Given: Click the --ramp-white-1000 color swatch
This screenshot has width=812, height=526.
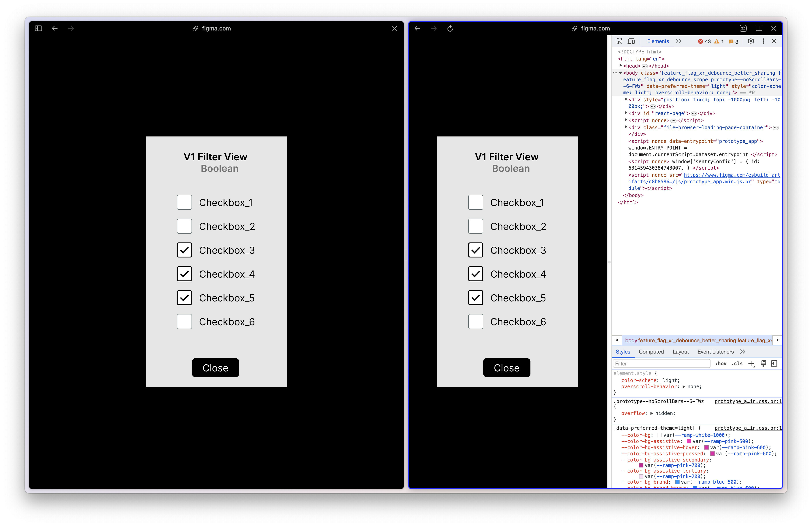Looking at the screenshot, I should (x=660, y=435).
